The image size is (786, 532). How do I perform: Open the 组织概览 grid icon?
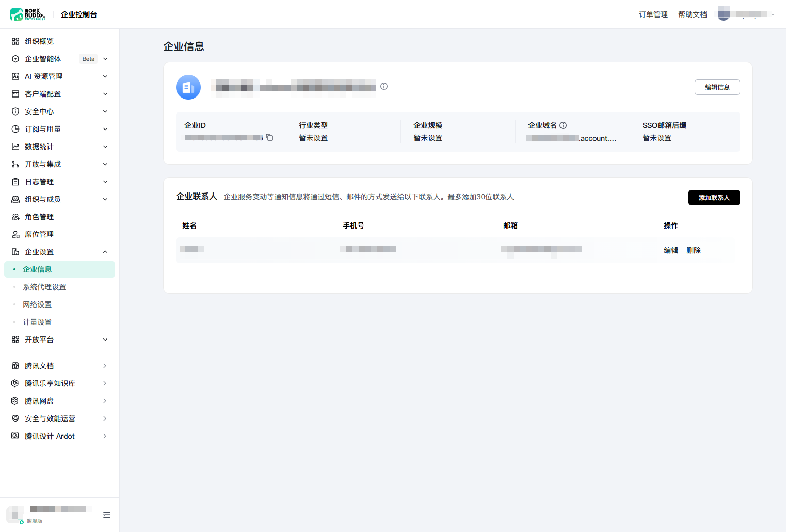(x=15, y=41)
